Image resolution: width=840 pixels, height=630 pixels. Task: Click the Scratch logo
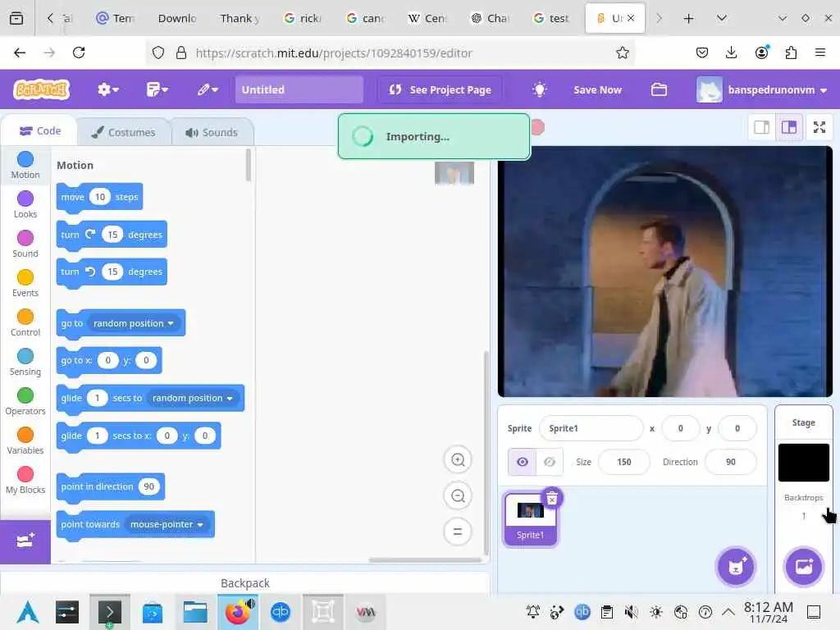pos(42,89)
